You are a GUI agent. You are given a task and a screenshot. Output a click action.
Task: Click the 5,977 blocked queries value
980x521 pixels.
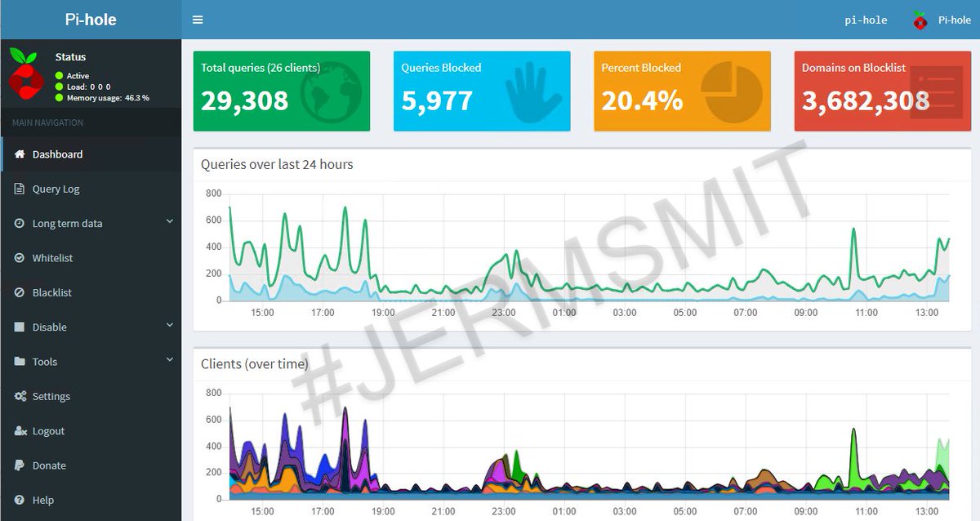(x=437, y=100)
